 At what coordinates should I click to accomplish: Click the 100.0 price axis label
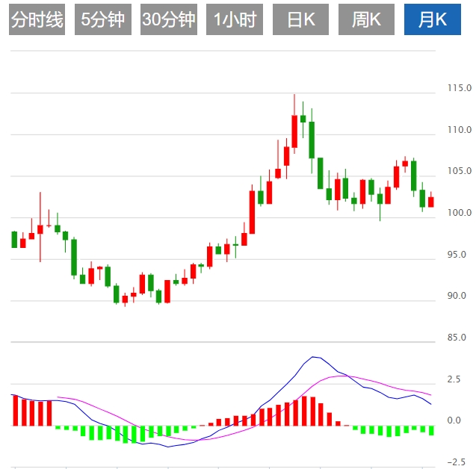(457, 214)
